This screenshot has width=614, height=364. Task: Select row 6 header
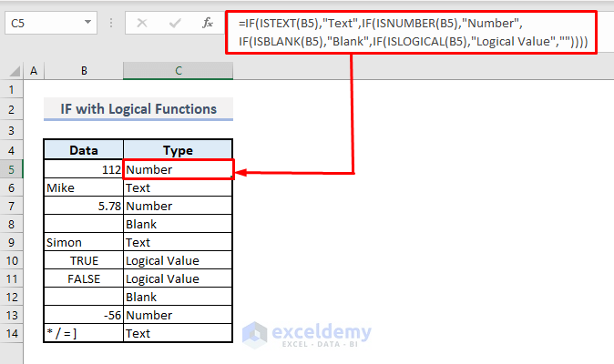point(11,187)
